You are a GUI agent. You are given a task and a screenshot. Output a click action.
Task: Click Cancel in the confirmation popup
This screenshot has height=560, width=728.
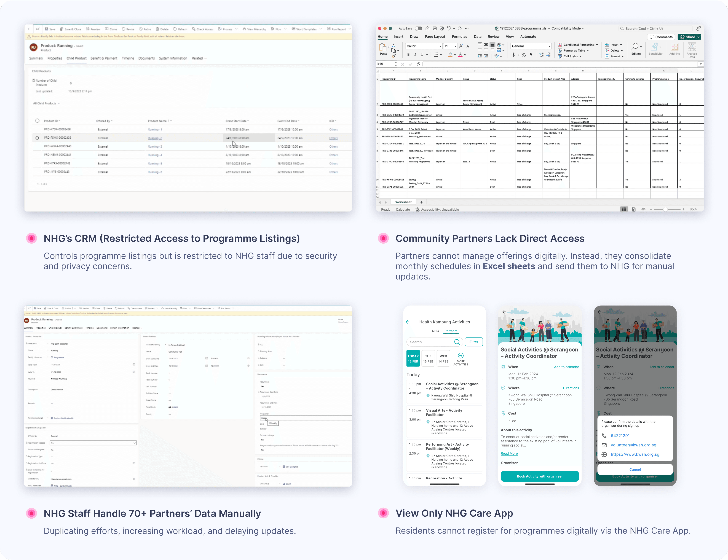point(635,469)
